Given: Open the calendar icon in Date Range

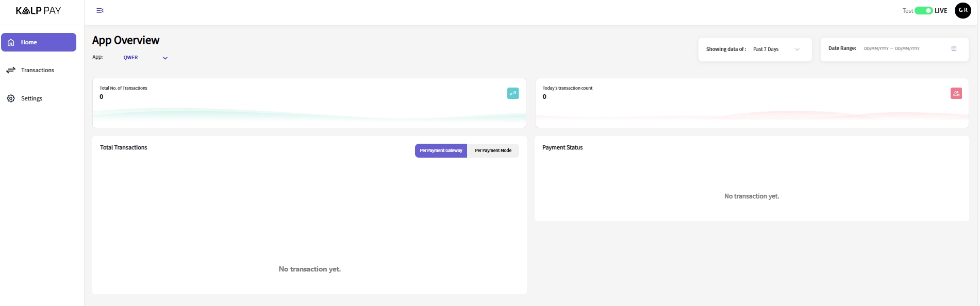Looking at the screenshot, I should pyautogui.click(x=954, y=48).
